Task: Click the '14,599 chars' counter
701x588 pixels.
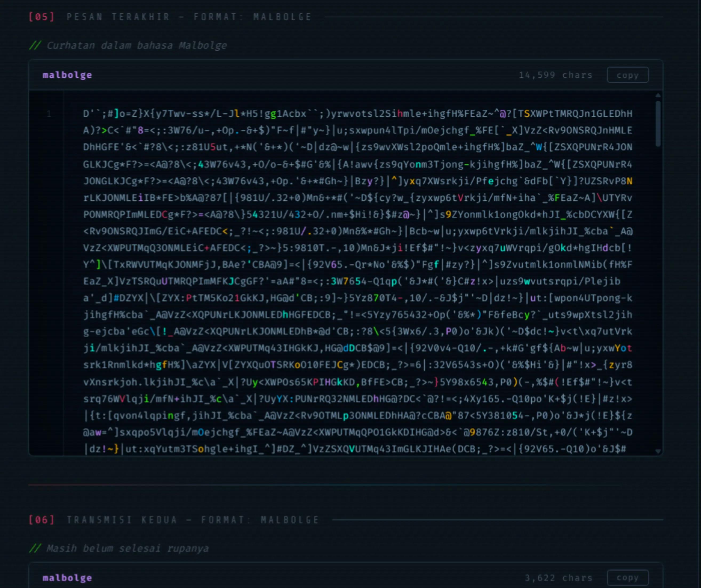Action: point(555,75)
